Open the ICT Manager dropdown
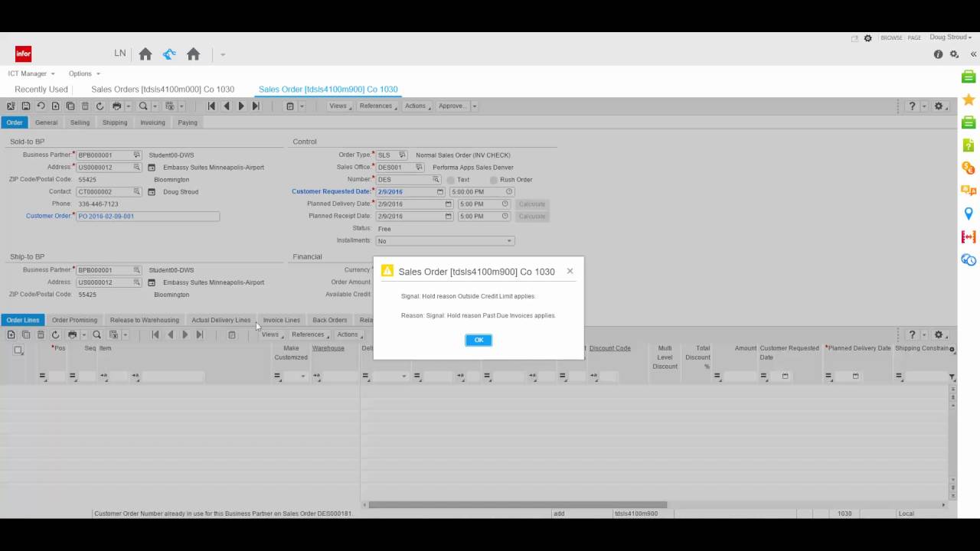This screenshot has width=980, height=551. (x=31, y=74)
